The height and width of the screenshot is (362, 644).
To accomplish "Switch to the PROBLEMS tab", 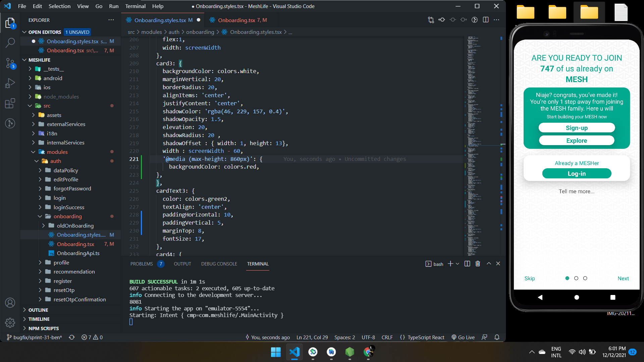I will (x=141, y=264).
